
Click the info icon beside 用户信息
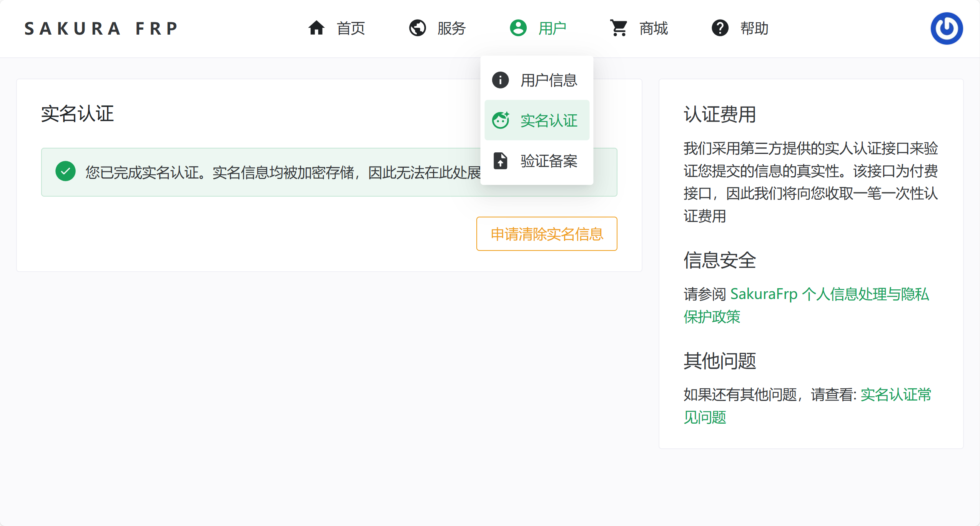500,80
